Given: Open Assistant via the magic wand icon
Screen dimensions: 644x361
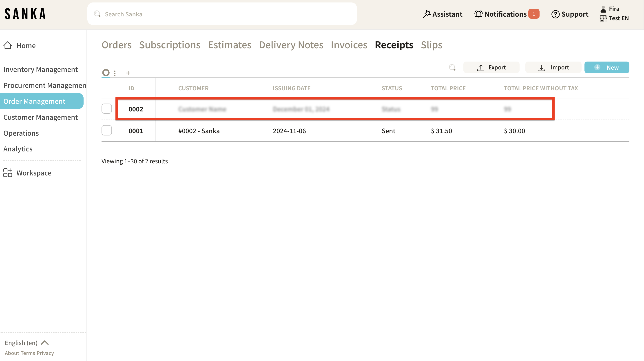Looking at the screenshot, I should coord(427,14).
